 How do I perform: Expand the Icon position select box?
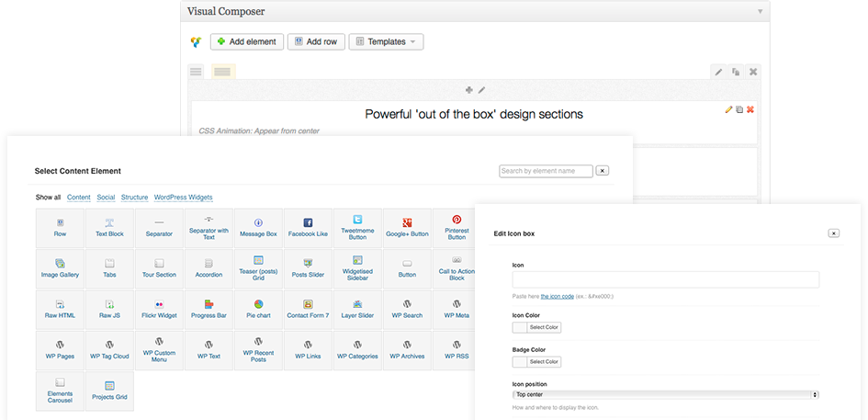(665, 394)
